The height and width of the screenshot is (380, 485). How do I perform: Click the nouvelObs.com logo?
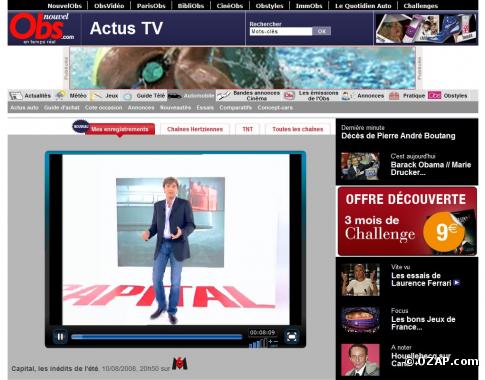coord(42,28)
